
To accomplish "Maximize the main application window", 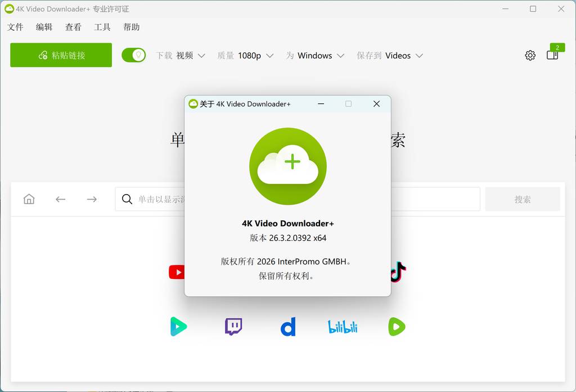I will pos(533,9).
